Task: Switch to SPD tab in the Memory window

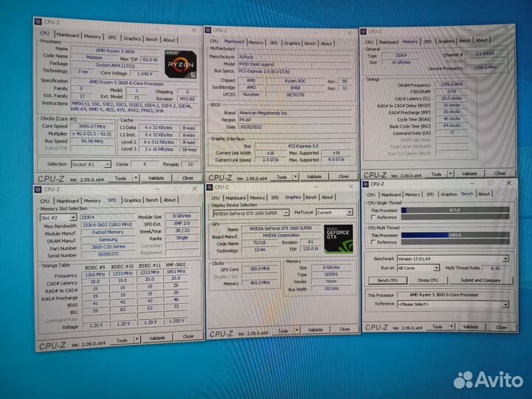Action: point(428,41)
